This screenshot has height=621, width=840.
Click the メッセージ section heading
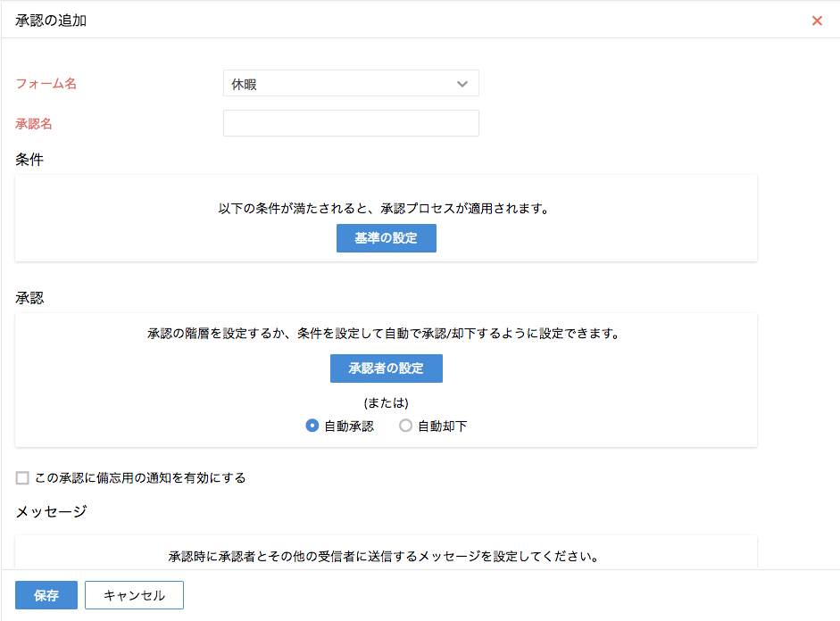(52, 511)
